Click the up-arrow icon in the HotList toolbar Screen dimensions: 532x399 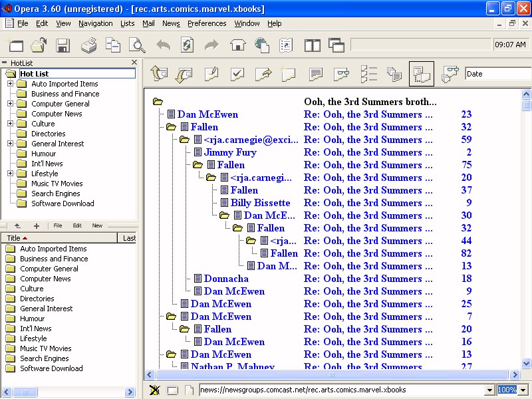[18, 225]
